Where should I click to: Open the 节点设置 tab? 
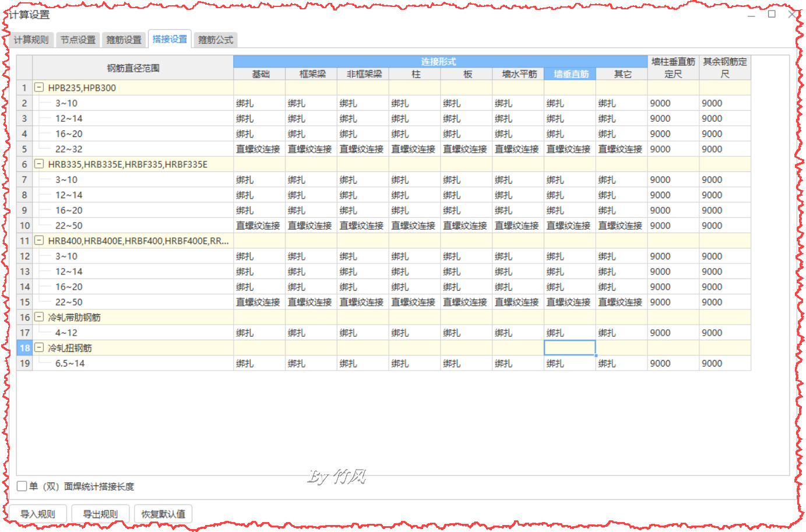click(78, 40)
